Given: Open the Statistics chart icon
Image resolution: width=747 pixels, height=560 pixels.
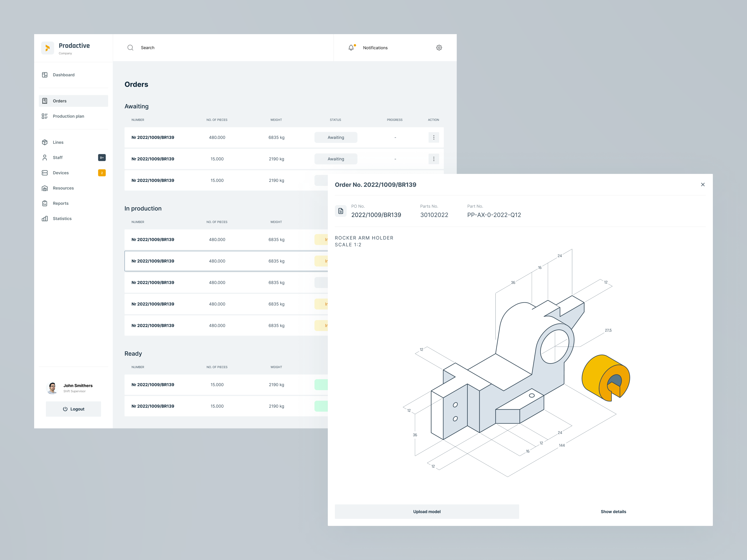Looking at the screenshot, I should (x=45, y=218).
